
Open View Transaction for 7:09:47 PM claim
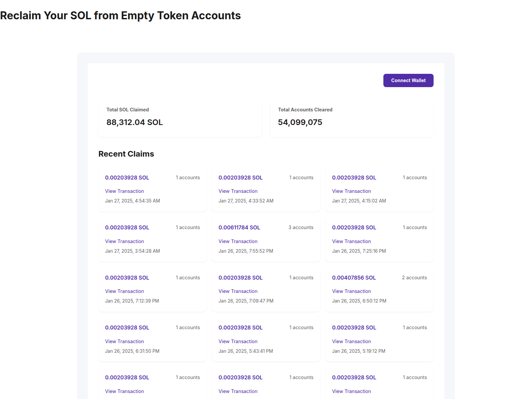tap(238, 291)
